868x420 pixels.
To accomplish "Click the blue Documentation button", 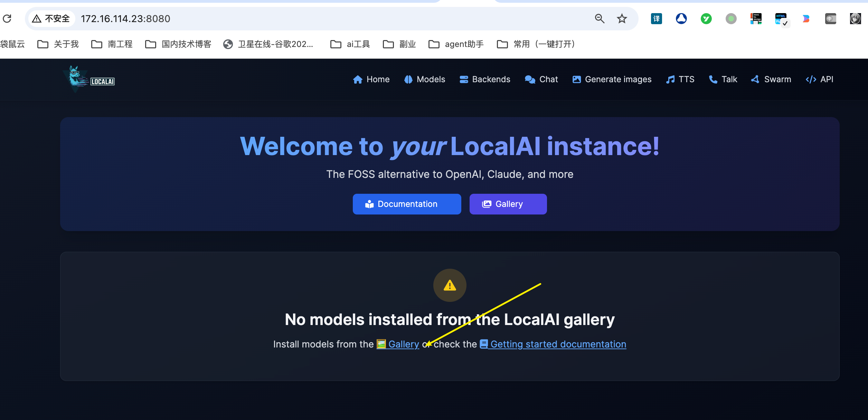I will 407,204.
